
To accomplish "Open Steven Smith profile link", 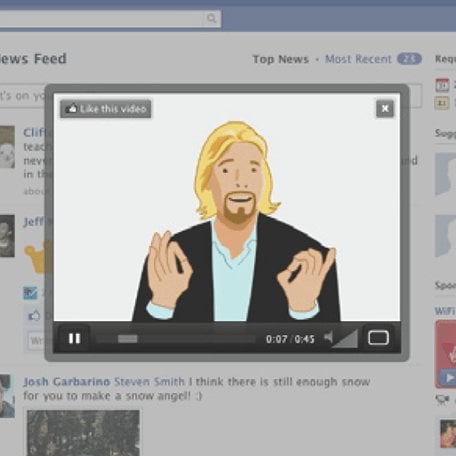I will click(x=149, y=382).
